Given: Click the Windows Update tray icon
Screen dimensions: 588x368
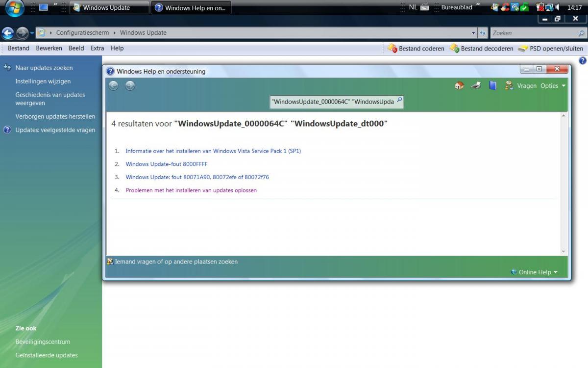Looking at the screenshot, I should pos(494,7).
